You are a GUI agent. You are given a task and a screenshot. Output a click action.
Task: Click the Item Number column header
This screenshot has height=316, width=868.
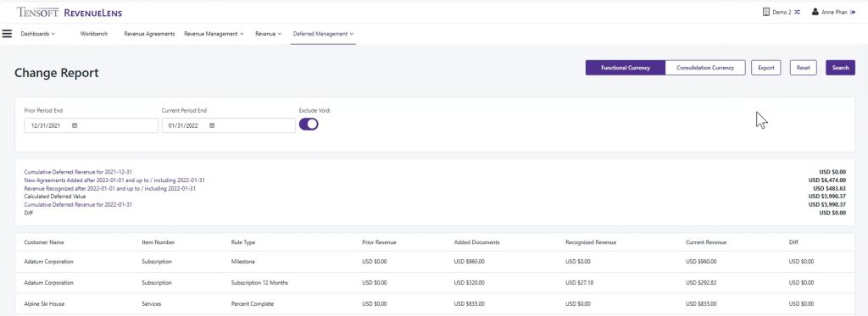pos(159,242)
